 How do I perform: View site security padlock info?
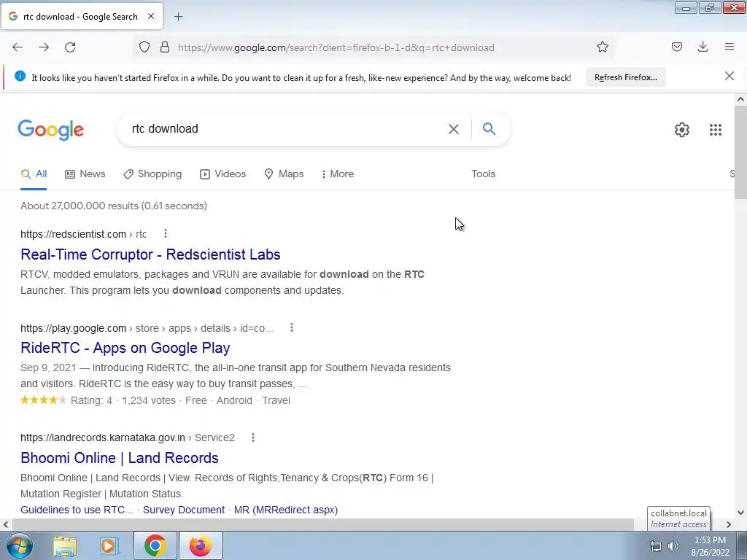(x=165, y=47)
